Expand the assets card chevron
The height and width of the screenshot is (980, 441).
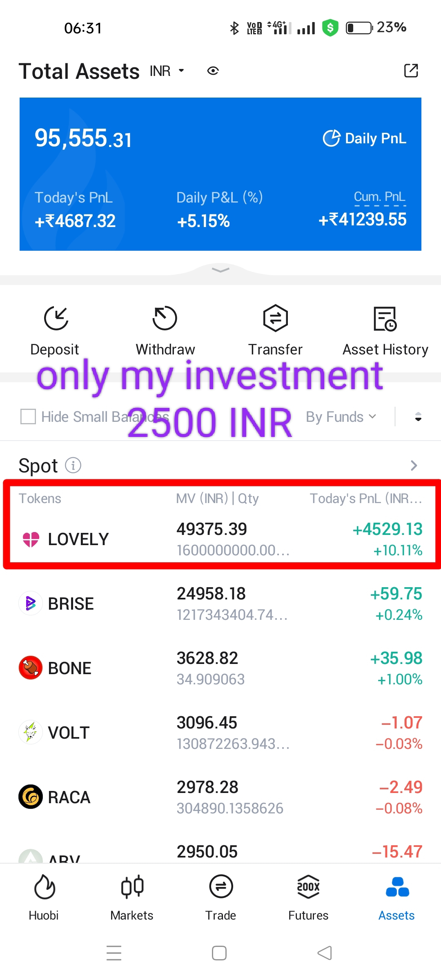pos(220,270)
